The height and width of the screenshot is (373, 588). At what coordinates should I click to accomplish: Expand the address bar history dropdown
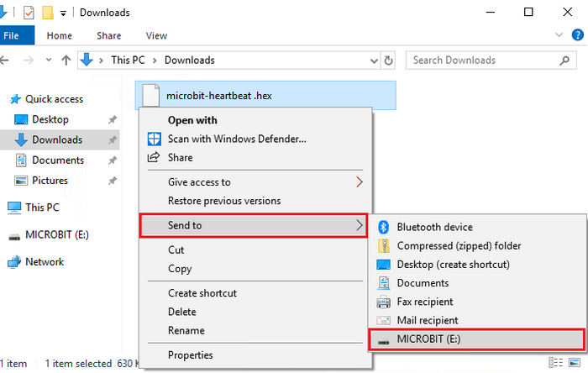coord(374,60)
